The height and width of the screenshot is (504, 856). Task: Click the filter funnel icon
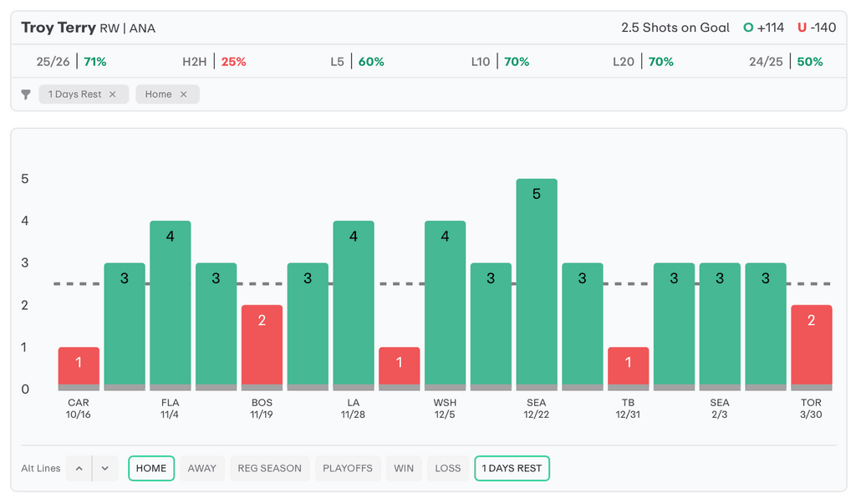[26, 94]
